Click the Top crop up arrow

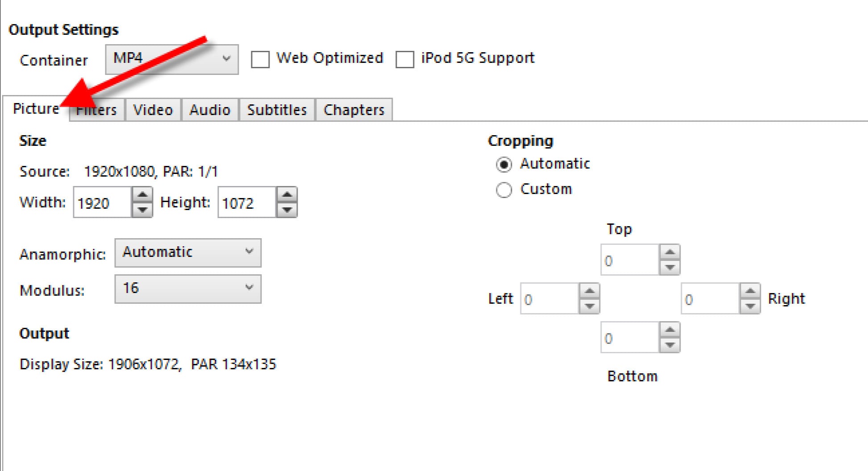click(x=670, y=252)
